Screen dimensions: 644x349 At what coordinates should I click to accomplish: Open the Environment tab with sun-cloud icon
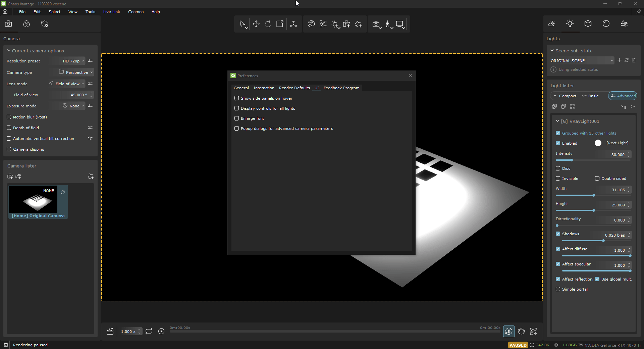coord(552,24)
